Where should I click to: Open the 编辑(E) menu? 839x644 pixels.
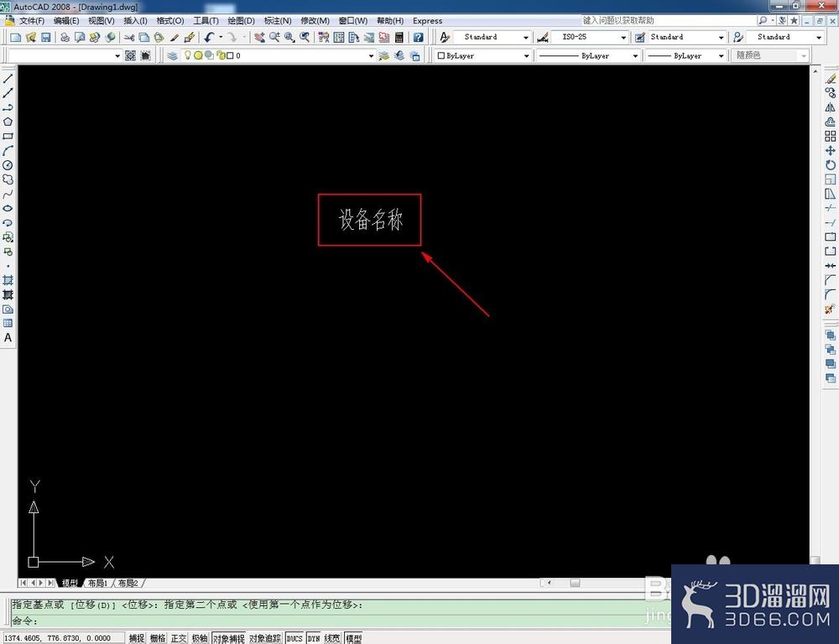coord(66,20)
